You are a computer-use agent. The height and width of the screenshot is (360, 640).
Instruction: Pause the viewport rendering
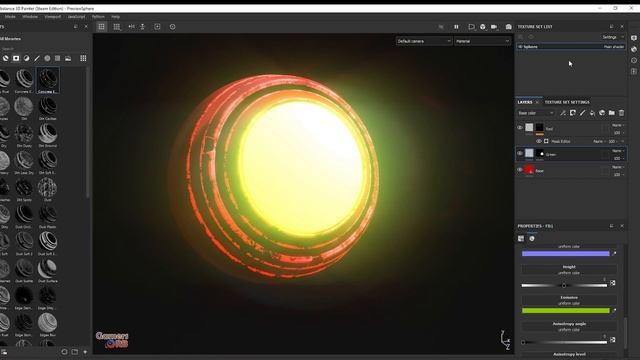456,27
